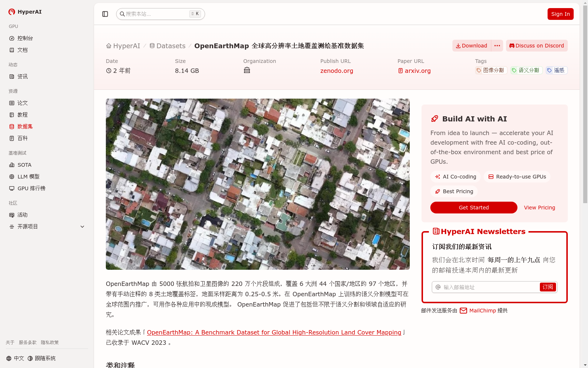Open the MailChimp link
Viewport: 588px width, 368px height.
pyautogui.click(x=483, y=311)
